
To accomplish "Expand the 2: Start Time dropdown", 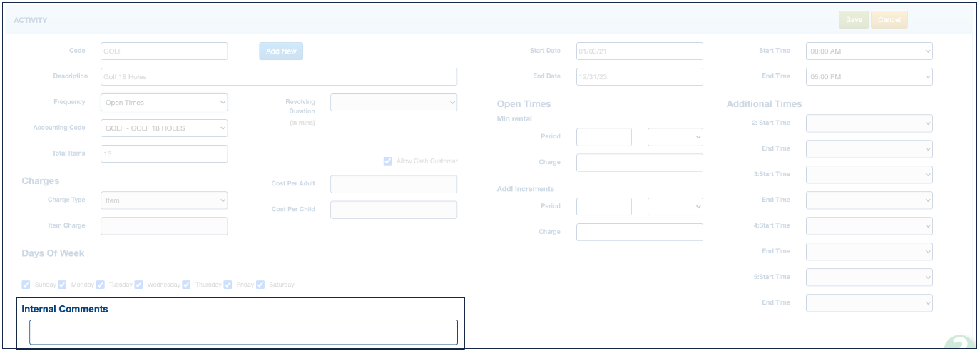I will pos(869,123).
